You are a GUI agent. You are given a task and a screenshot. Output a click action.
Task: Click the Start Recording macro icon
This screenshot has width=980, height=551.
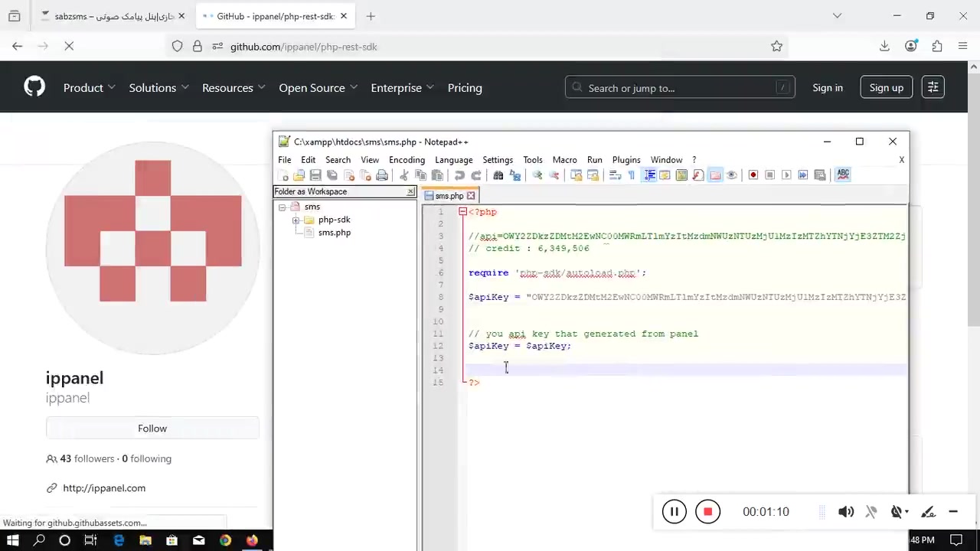click(x=753, y=175)
